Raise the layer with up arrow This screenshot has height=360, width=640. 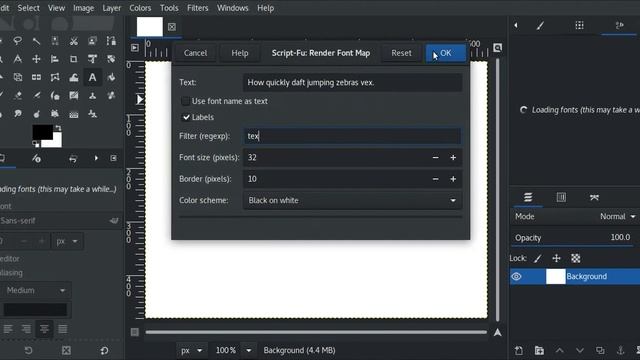pos(560,350)
